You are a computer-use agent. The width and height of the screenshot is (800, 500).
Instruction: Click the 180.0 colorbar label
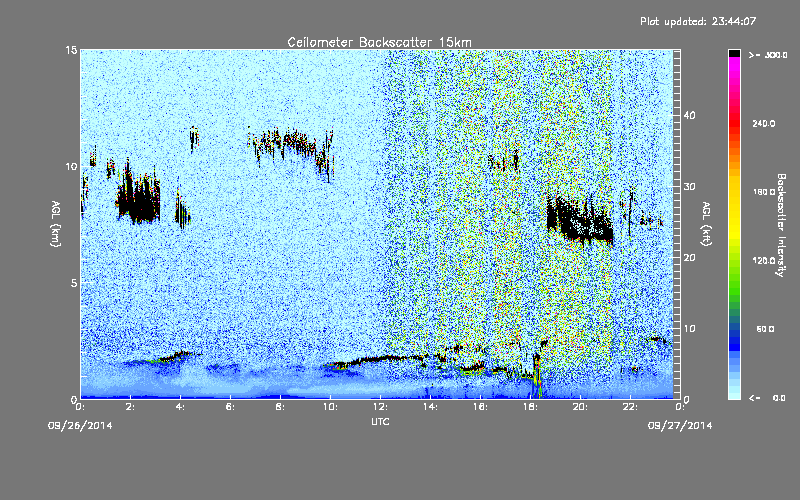click(x=764, y=192)
